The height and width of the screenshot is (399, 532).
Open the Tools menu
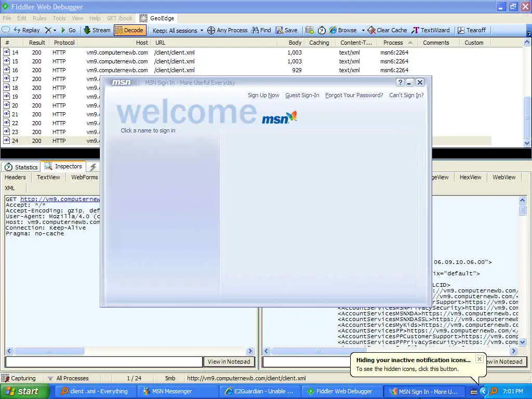coord(59,18)
